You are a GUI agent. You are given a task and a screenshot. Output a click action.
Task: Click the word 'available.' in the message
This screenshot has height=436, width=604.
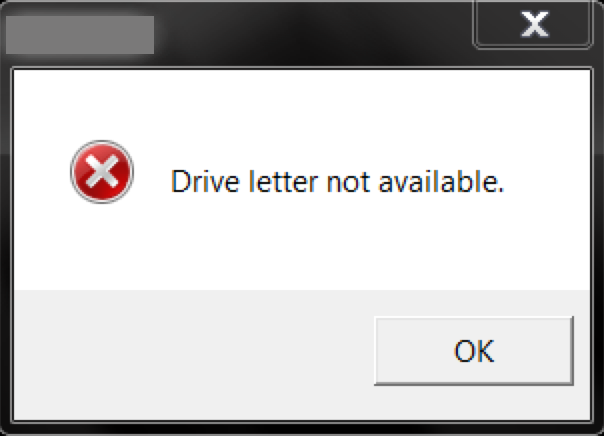[441, 181]
